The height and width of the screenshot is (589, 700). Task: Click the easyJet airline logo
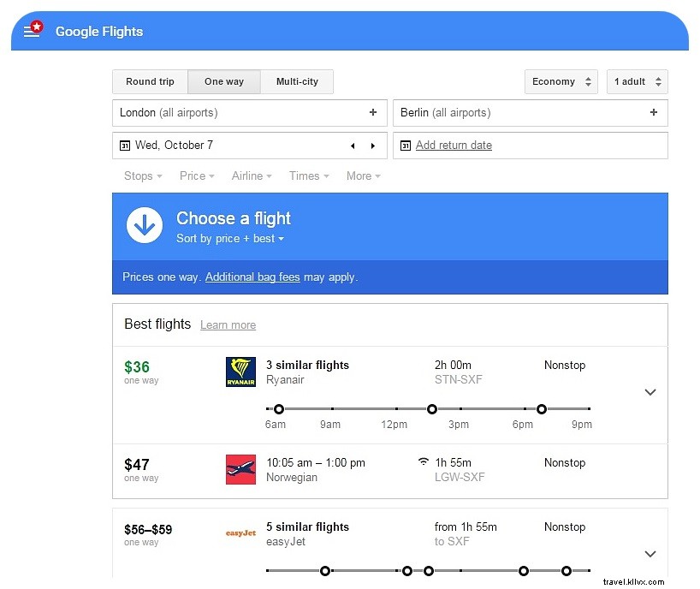240,533
